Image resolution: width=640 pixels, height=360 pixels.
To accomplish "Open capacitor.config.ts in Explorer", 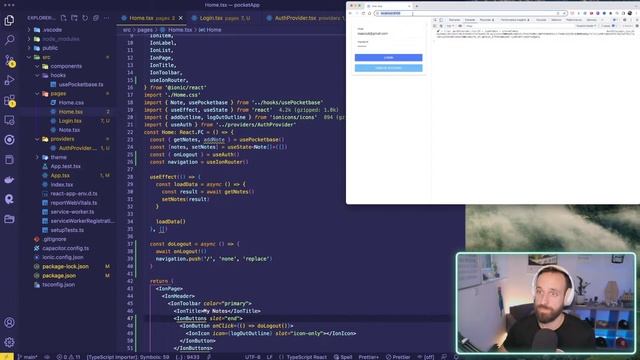I will click(65, 248).
